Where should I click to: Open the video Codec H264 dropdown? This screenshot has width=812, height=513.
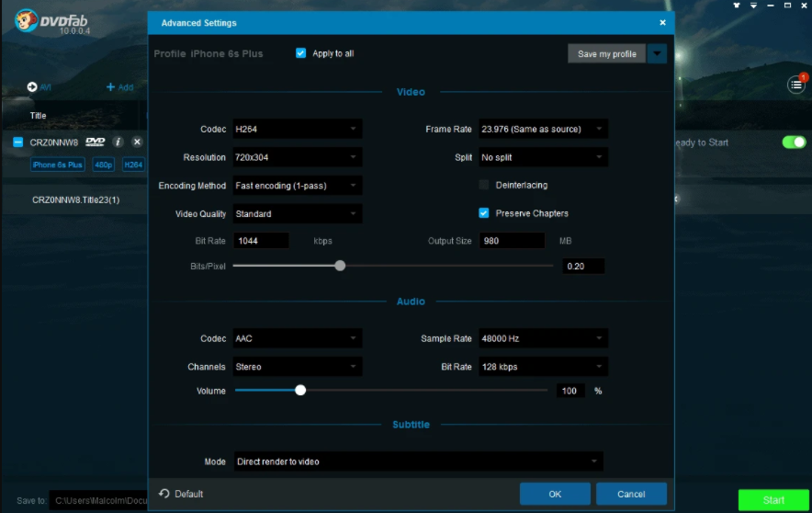pyautogui.click(x=297, y=129)
